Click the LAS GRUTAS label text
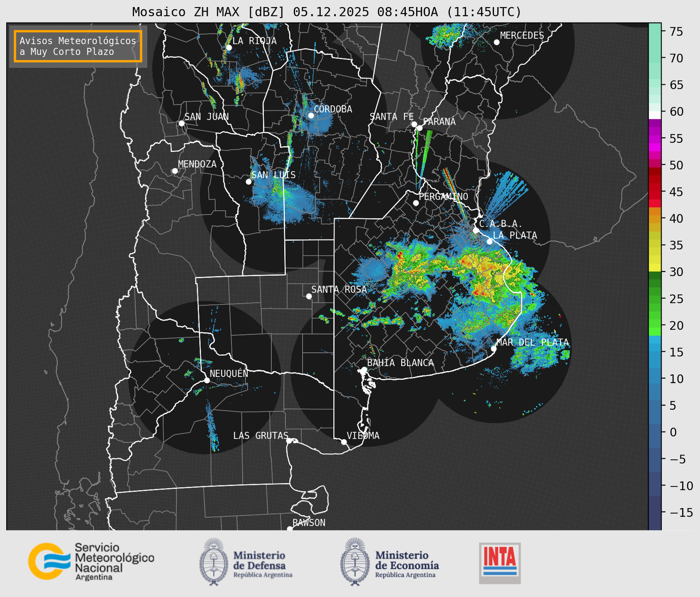Image resolution: width=700 pixels, height=597 pixels. 261,436
